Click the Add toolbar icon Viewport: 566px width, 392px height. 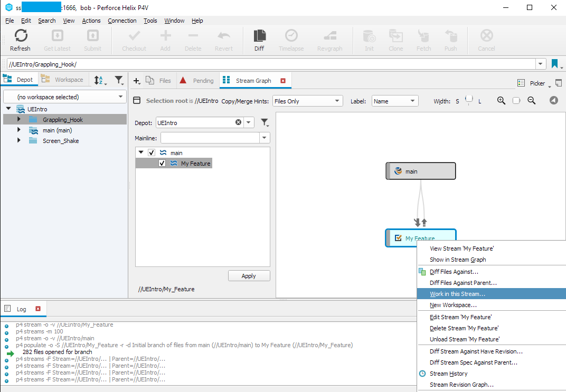[165, 40]
